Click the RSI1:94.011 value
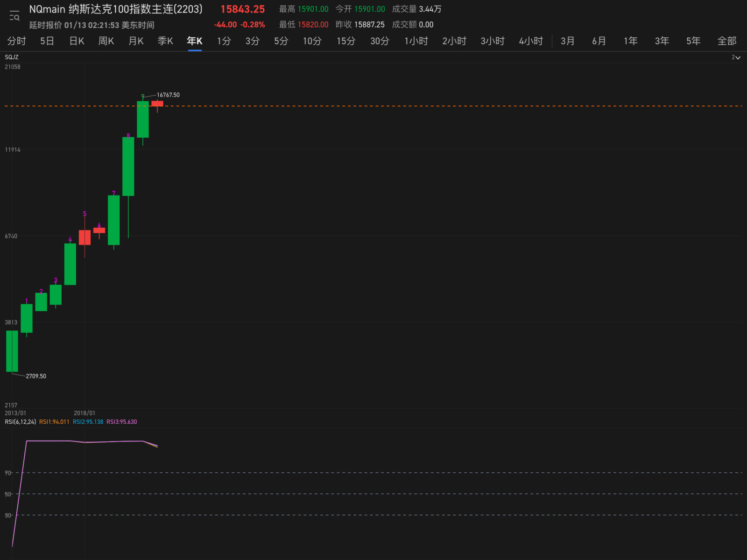This screenshot has height=560, width=747. pyautogui.click(x=54, y=422)
